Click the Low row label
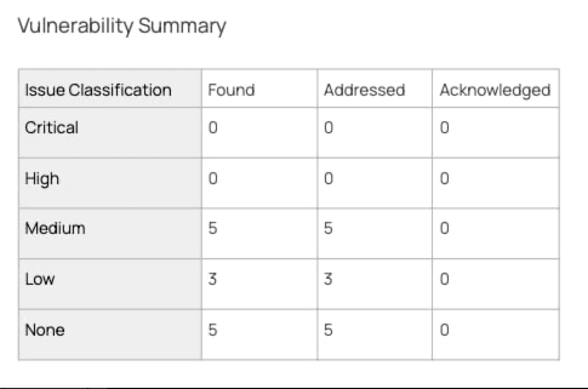Image resolution: width=588 pixels, height=389 pixels. pos(40,279)
